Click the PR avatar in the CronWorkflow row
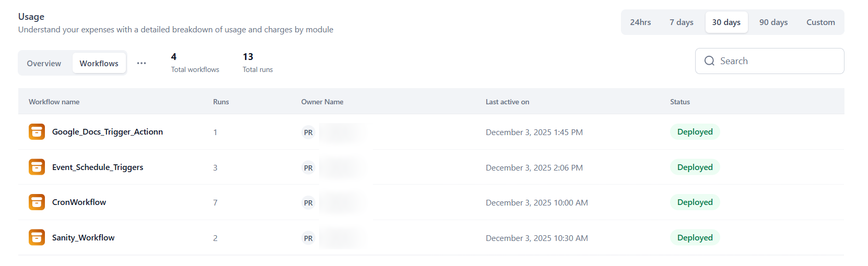Screen dimensions: 868x266 point(308,203)
